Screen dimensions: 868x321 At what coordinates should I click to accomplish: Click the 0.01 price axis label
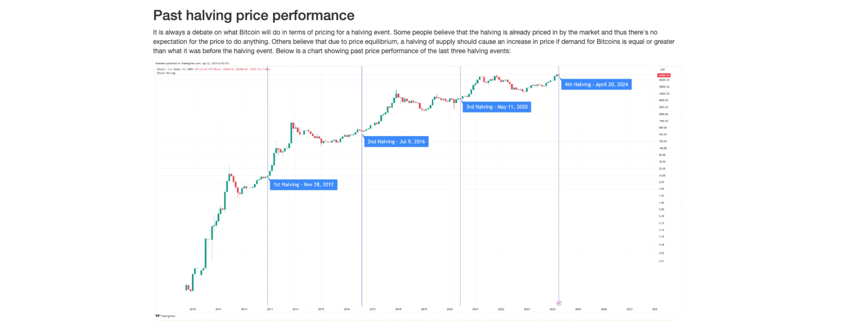point(661,261)
